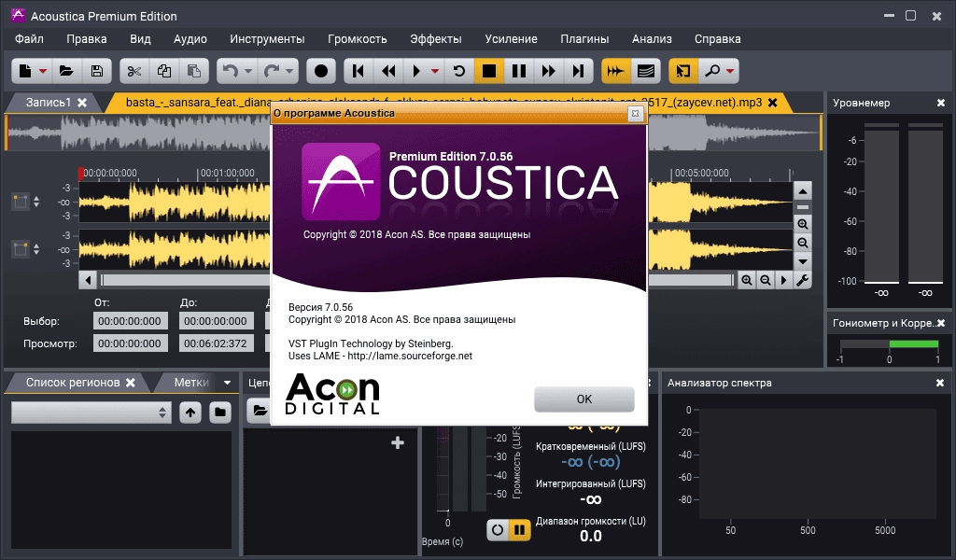956x560 pixels.
Task: Select the zoom magnifier tool
Action: pyautogui.click(x=711, y=71)
